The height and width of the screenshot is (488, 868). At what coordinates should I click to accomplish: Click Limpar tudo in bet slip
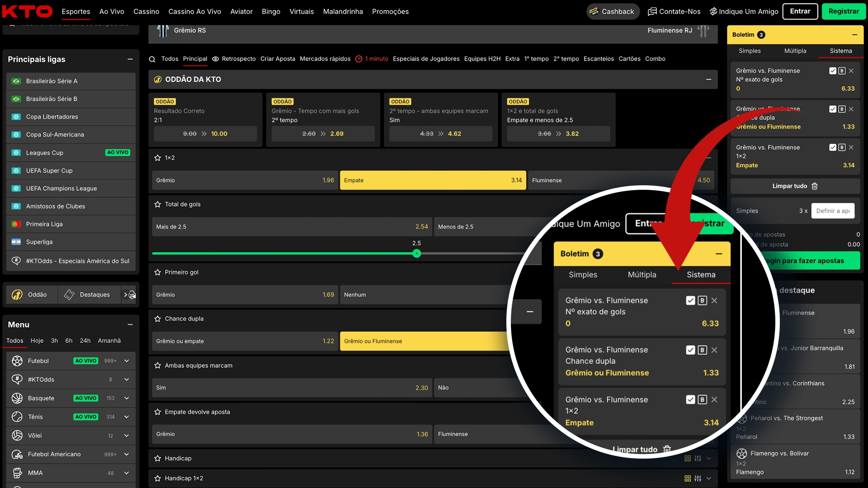795,186
